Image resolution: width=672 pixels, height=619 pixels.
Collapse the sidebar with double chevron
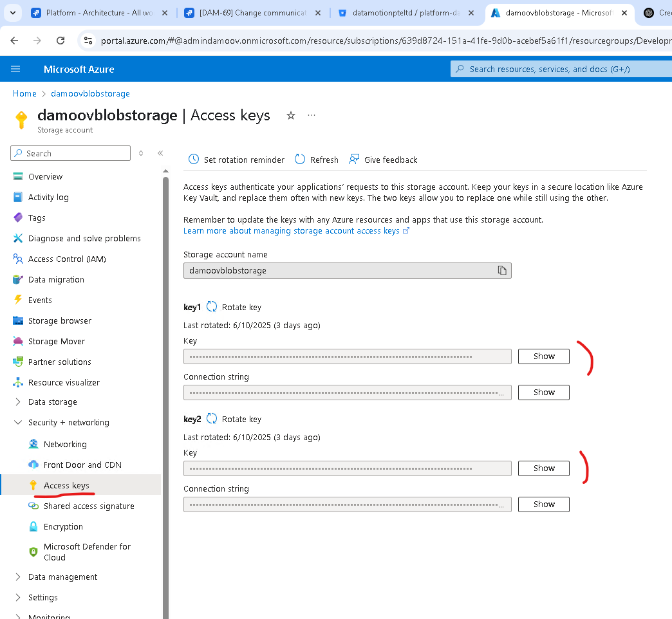tap(160, 153)
